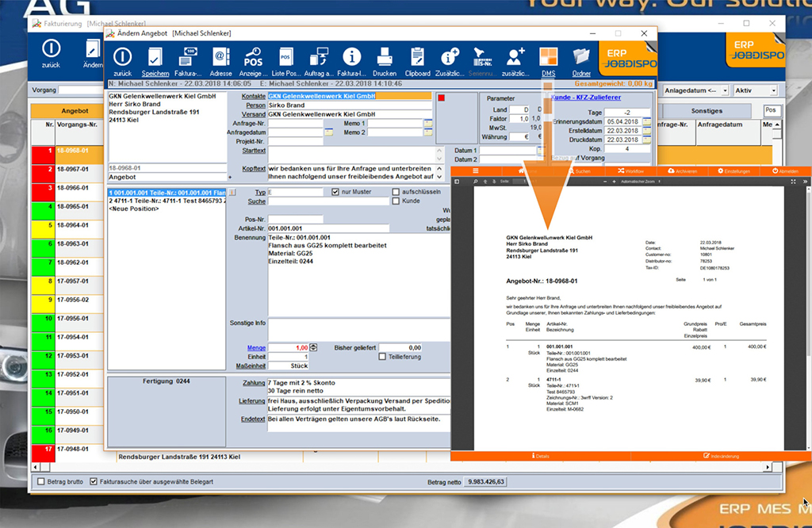
Task: Click Menge quantity stepper arrows
Action: (x=313, y=347)
